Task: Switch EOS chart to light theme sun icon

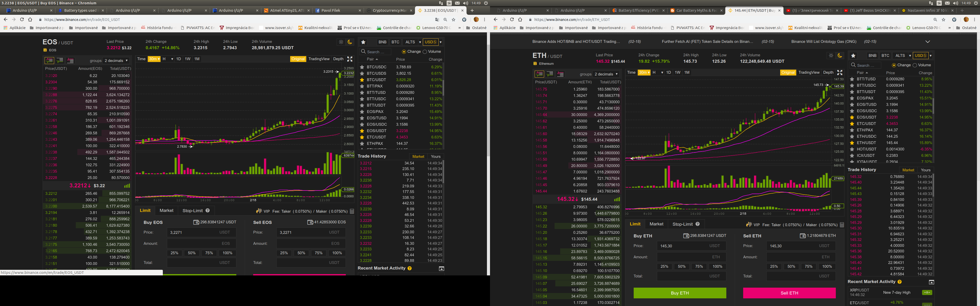Action: coord(341,42)
